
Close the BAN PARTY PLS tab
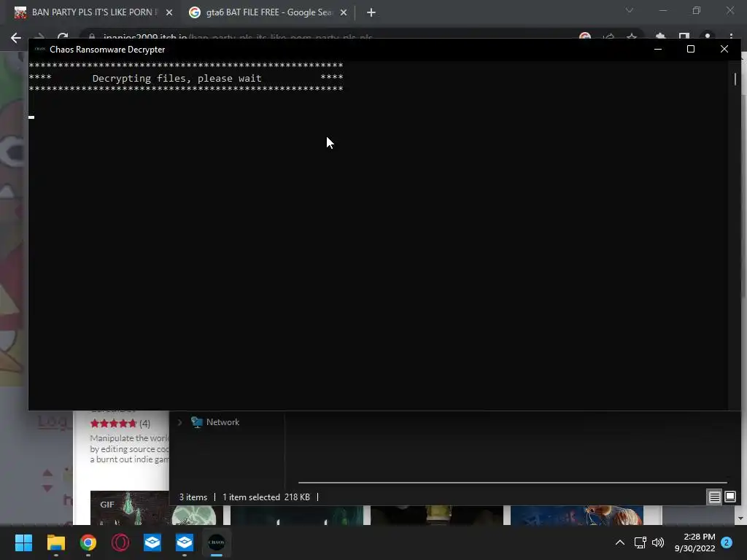(169, 13)
